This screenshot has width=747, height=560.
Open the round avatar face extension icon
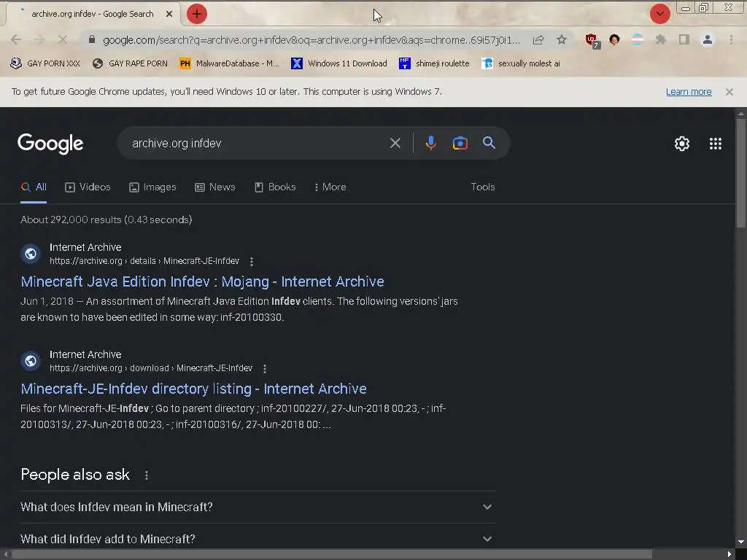pyautogui.click(x=614, y=39)
